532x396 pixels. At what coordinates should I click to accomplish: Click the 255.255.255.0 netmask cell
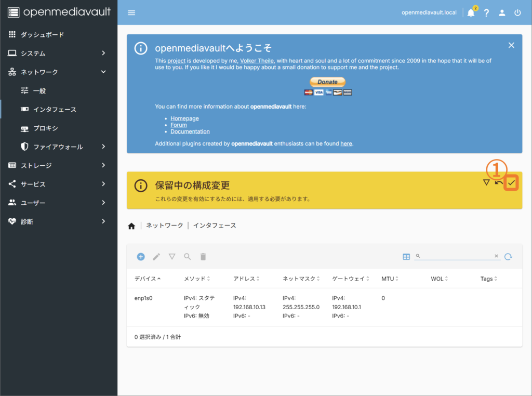[301, 307]
